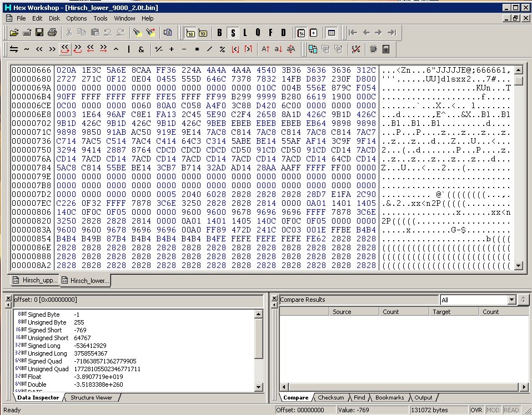Open the Output tab
532x415 pixels.
click(423, 397)
